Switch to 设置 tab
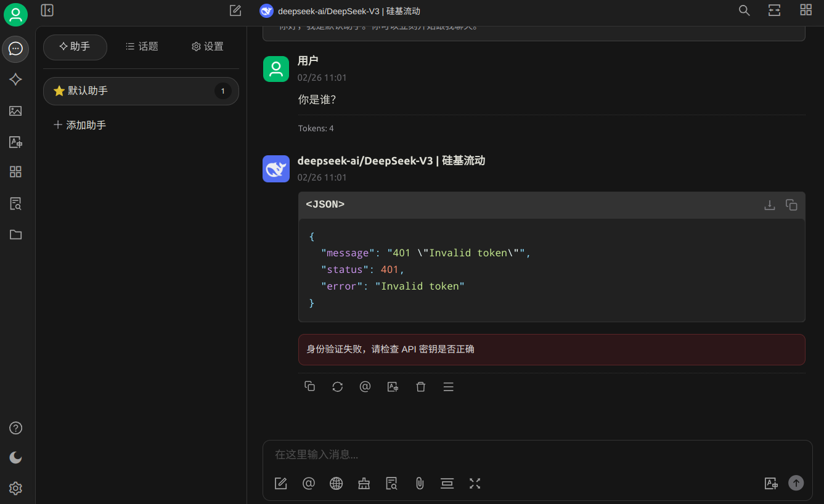 point(208,47)
